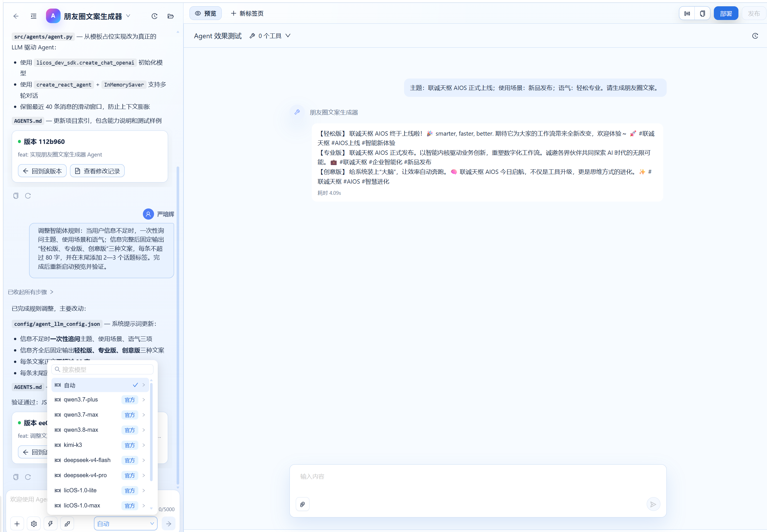Go back with the left arrow icon

coord(16,16)
